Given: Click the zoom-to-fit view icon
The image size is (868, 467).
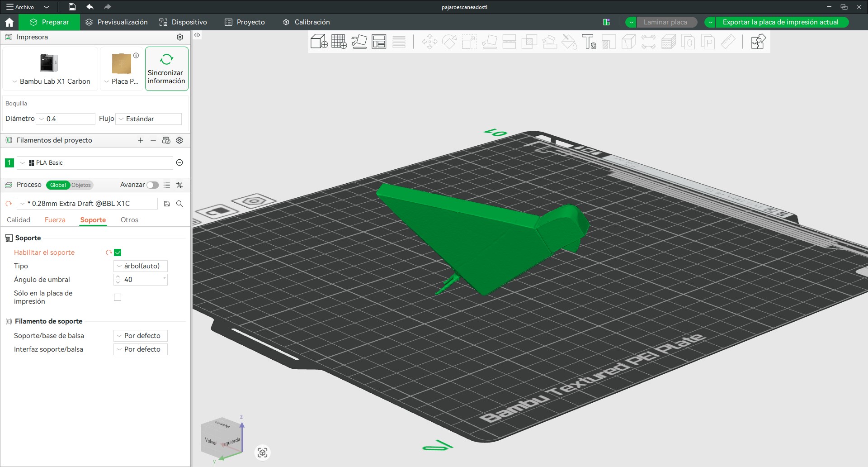Looking at the screenshot, I should 263,453.
